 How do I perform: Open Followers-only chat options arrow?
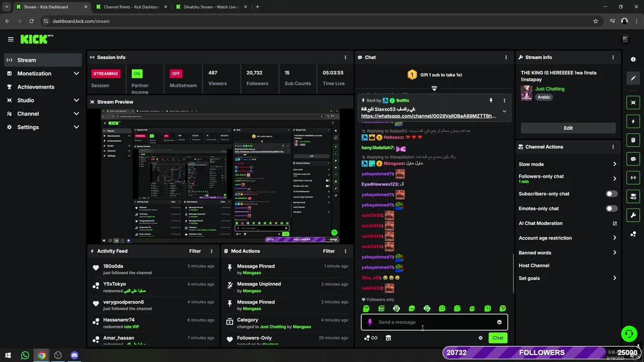click(614, 178)
